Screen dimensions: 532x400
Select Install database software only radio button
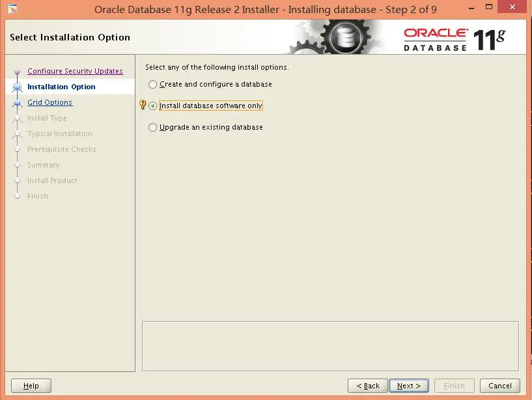pos(152,106)
